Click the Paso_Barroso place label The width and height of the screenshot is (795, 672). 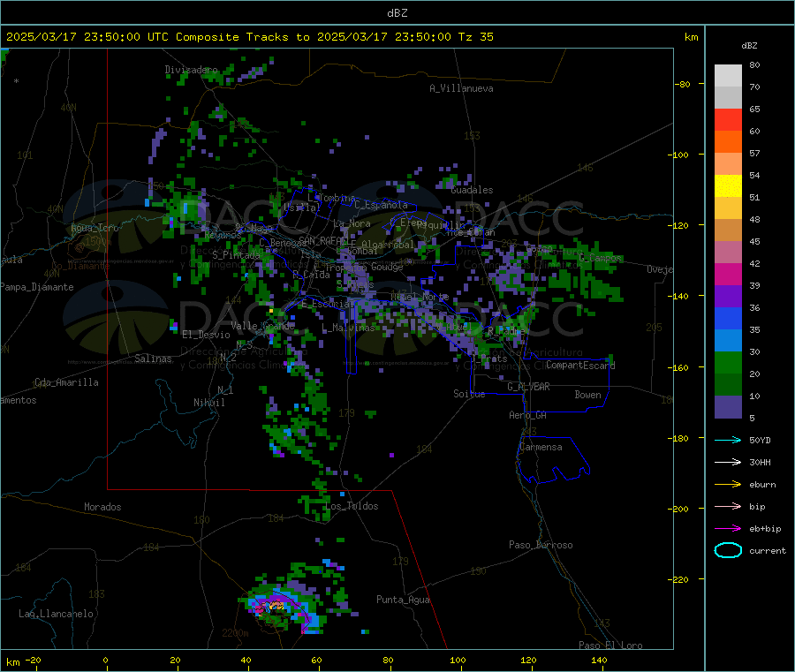(x=541, y=546)
